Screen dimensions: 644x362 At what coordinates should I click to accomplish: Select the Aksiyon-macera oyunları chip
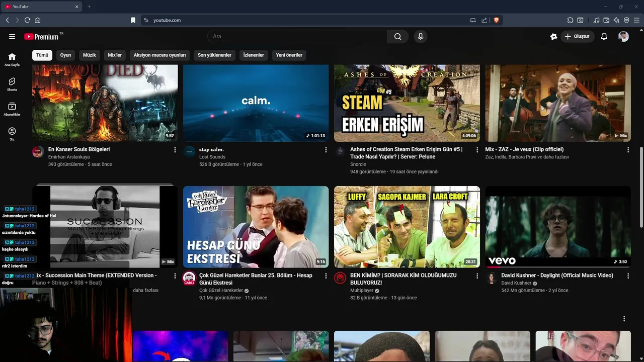160,55
